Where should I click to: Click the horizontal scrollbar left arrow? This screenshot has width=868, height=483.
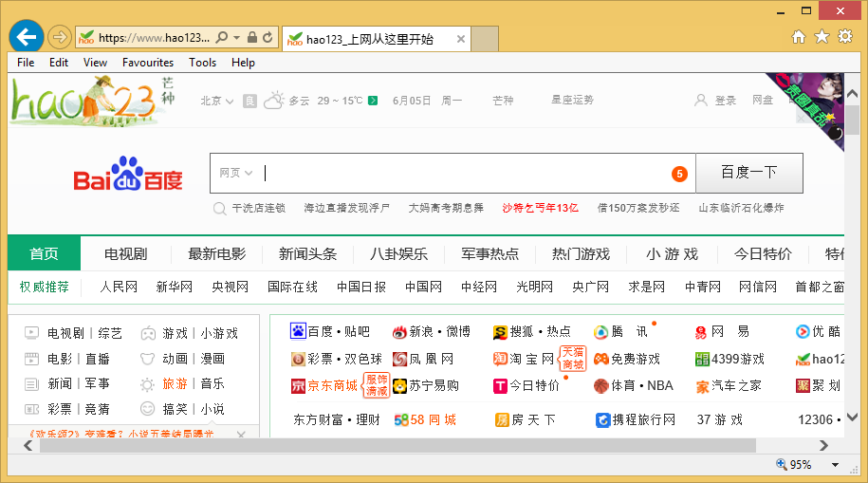28,445
